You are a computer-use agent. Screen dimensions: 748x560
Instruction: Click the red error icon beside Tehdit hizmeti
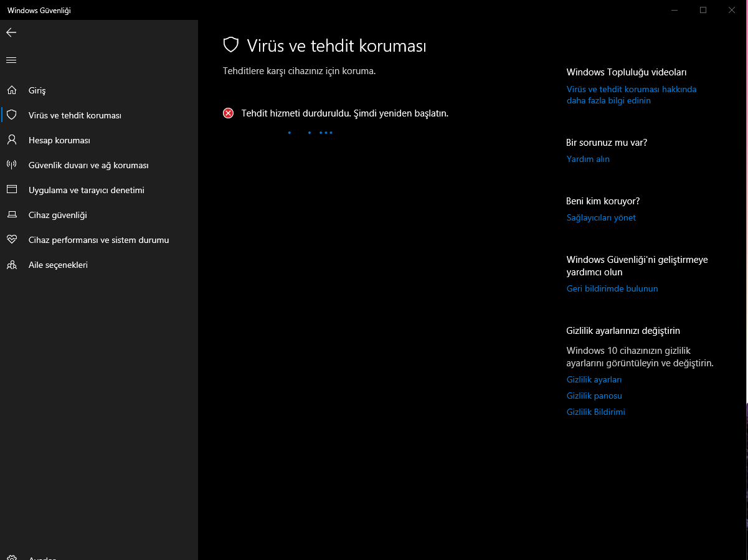tap(229, 113)
